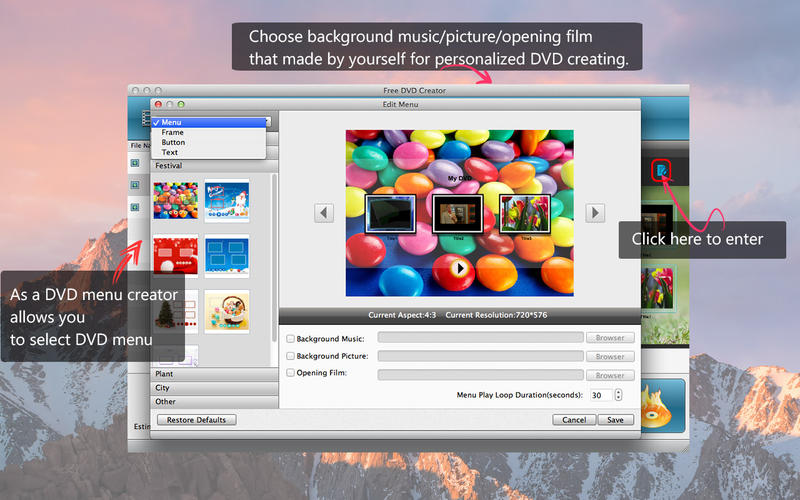The height and width of the screenshot is (500, 800).
Task: Choose Button in the dropdown list
Action: 209,142
